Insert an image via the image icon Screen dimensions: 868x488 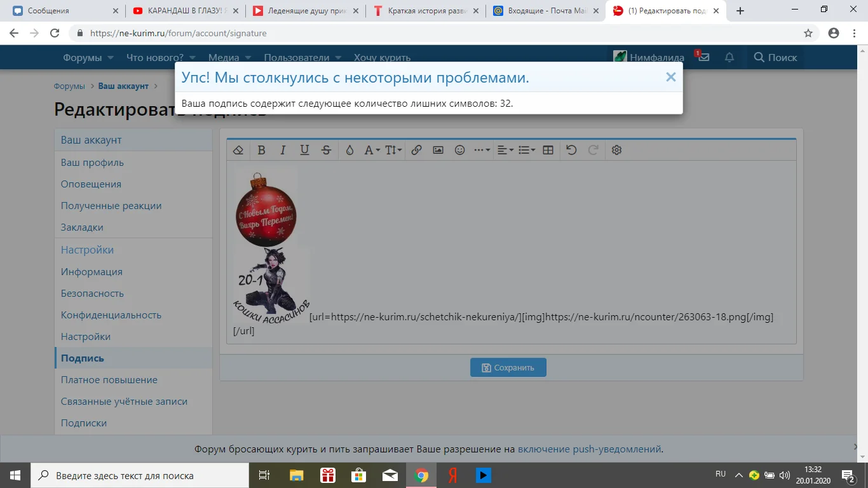pos(438,150)
